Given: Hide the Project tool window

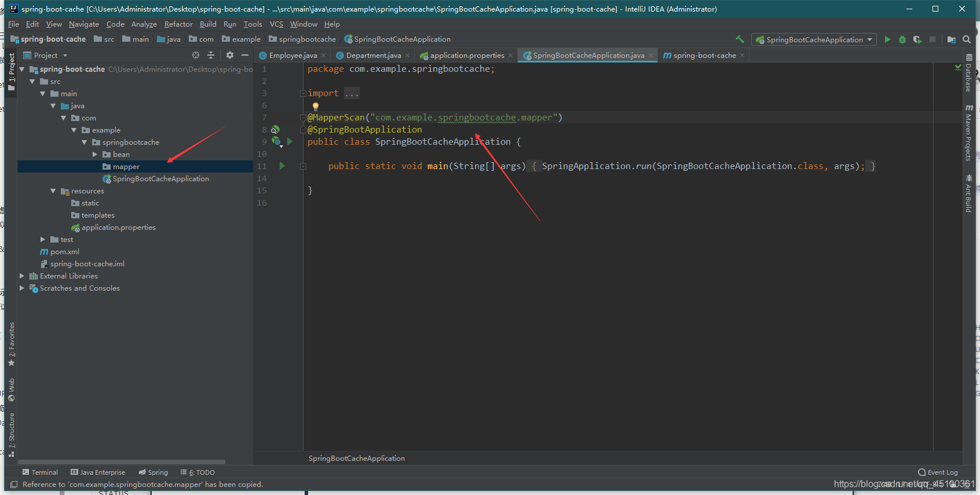Looking at the screenshot, I should tap(245, 55).
